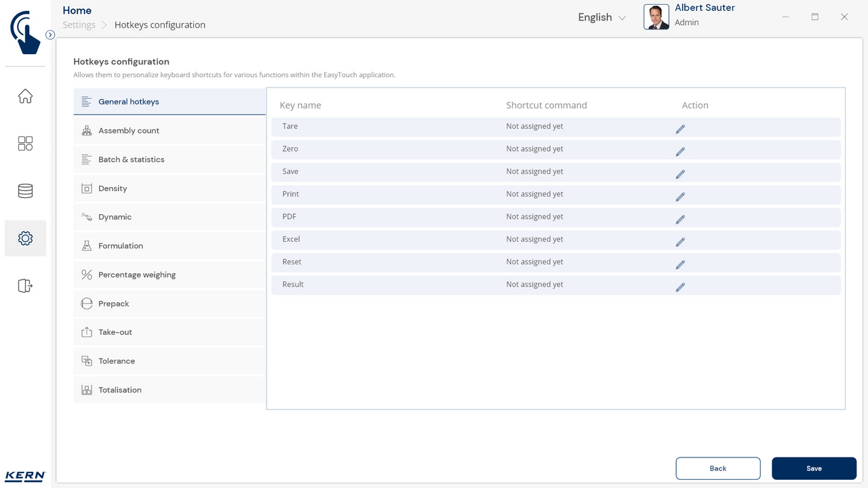Select the settings gear icon in the sidebar
This screenshot has width=868, height=488.
25,239
